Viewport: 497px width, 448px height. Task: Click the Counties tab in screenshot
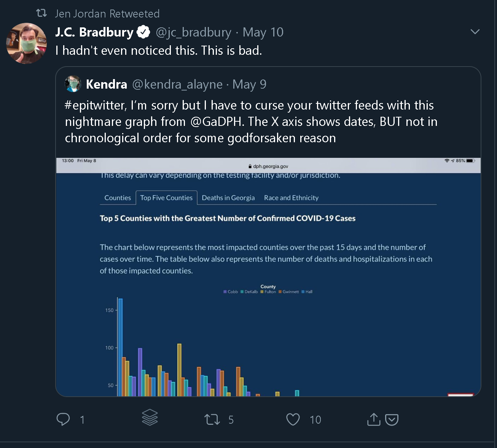[118, 198]
